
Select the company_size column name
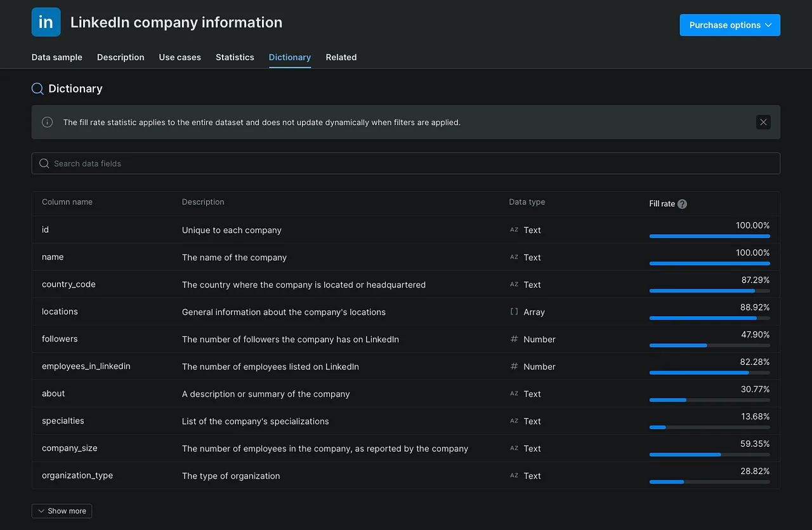coord(70,448)
